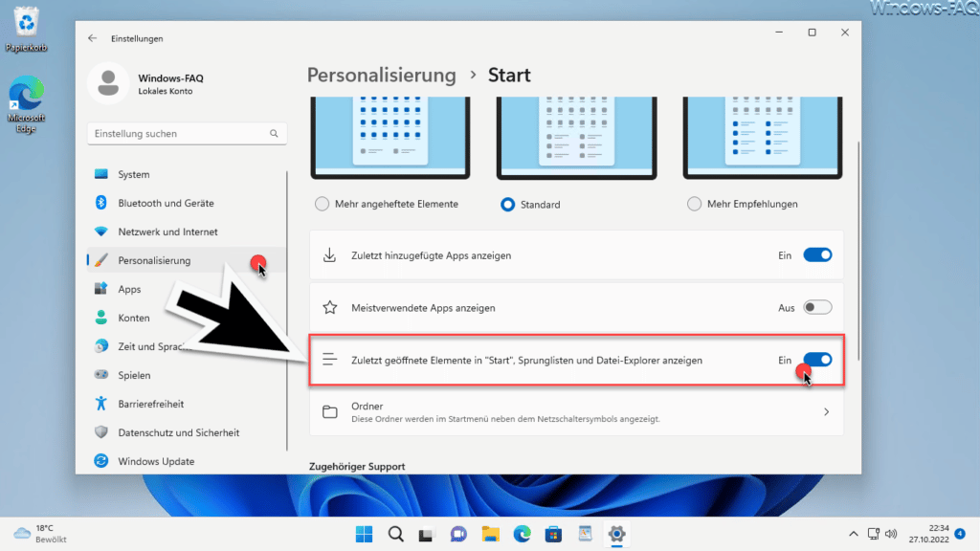Click the Standard layout preview thumbnail
Viewport: 980px width, 551px height.
576,138
